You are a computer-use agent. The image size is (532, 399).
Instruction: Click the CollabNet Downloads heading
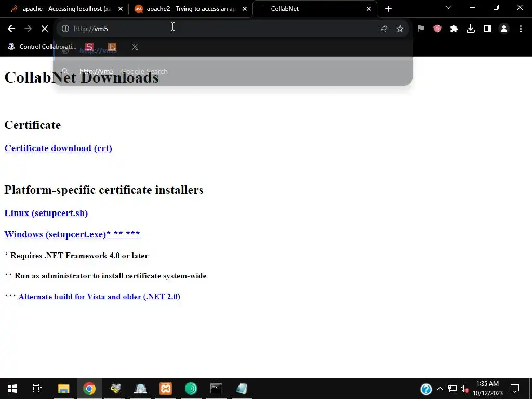pyautogui.click(x=82, y=77)
